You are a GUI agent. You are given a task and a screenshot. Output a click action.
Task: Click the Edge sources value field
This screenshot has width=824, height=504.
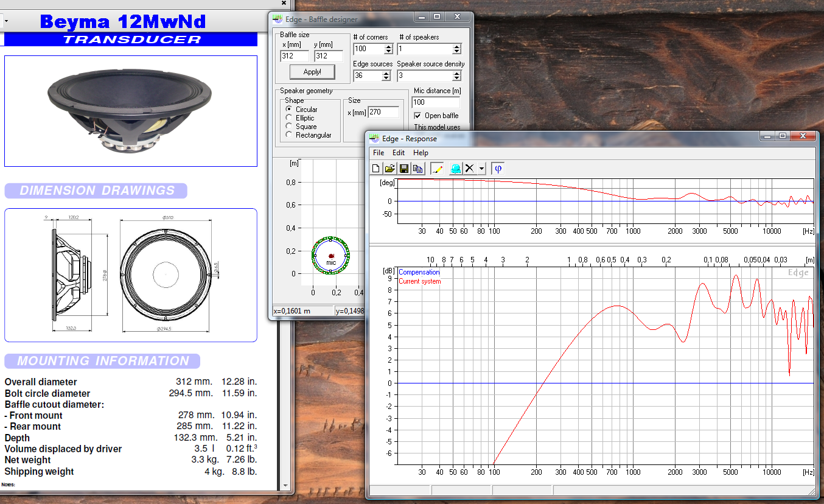click(367, 75)
